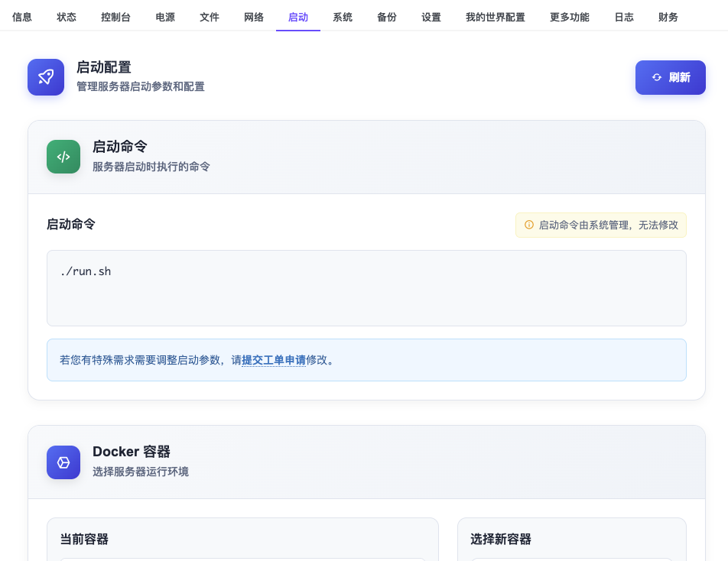The height and width of the screenshot is (561, 728).
Task: Open the 财务 tab
Action: pyautogui.click(x=668, y=17)
